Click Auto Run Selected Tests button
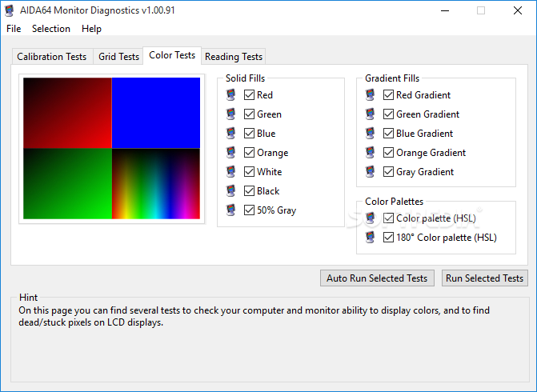This screenshot has width=537, height=392. point(377,278)
